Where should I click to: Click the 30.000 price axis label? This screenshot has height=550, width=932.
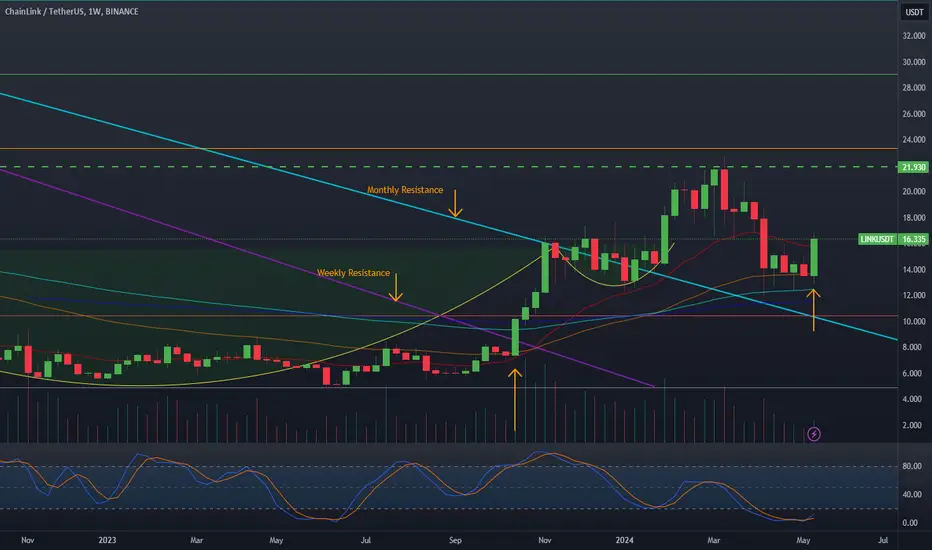point(914,62)
